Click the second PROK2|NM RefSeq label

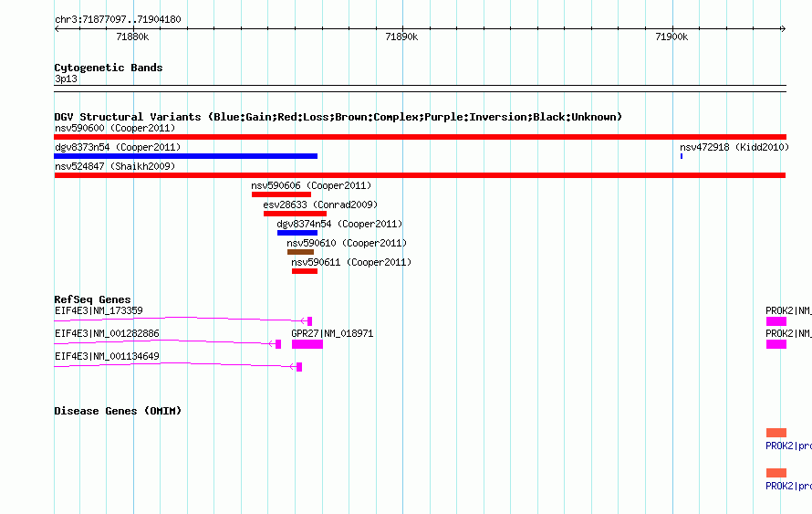(x=788, y=333)
